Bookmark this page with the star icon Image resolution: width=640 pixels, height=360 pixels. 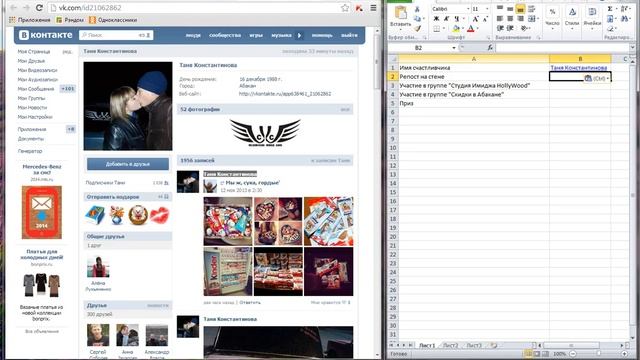click(x=345, y=8)
